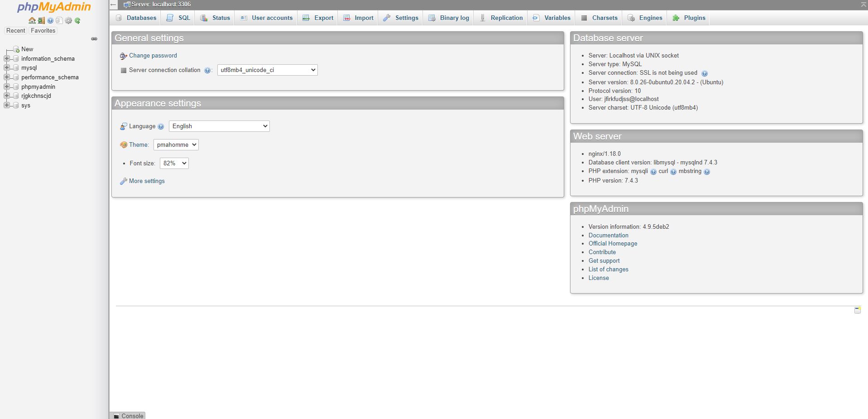Open phpMyAdmin documentation question-mark icon in sidebar
Image resolution: width=868 pixels, height=419 pixels.
pyautogui.click(x=50, y=20)
